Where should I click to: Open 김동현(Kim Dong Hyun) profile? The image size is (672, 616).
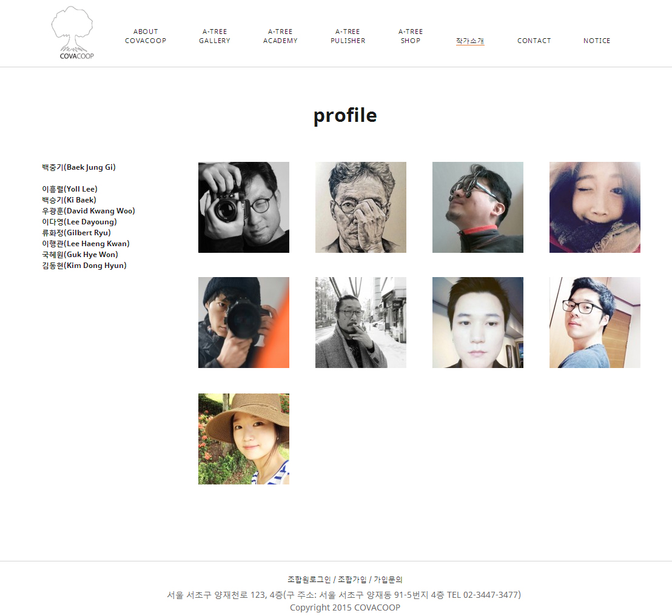coord(84,266)
